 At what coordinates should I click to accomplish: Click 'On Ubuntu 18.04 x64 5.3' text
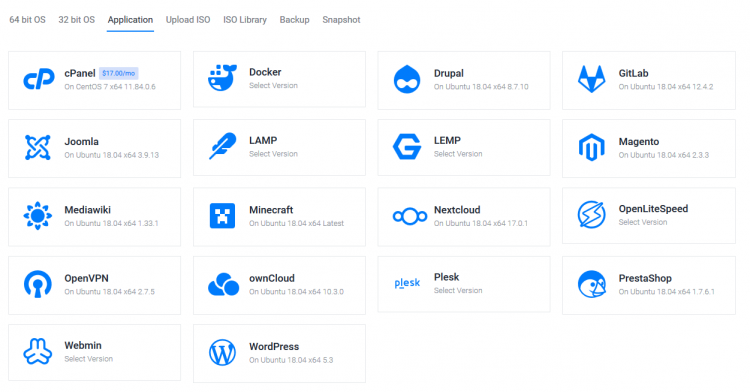pos(291,360)
